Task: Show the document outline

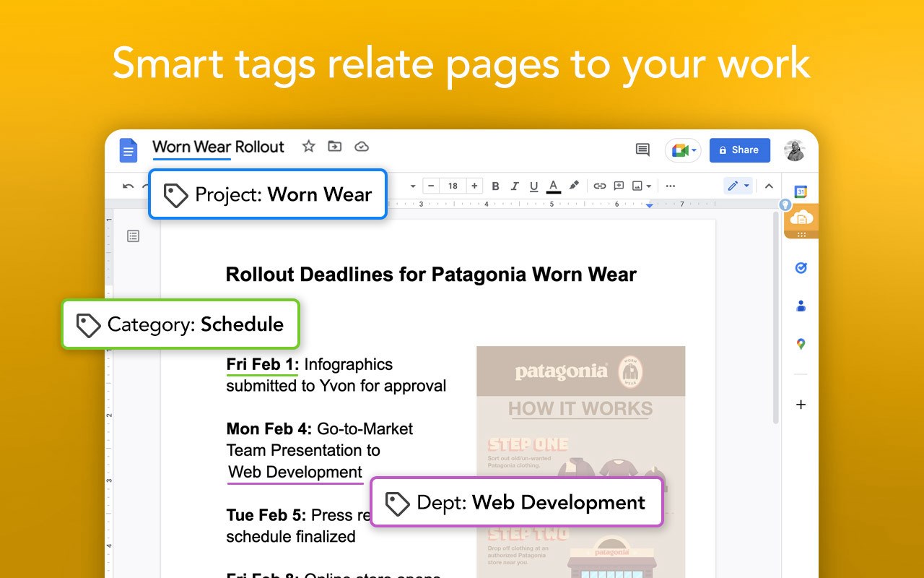Action: tap(133, 236)
